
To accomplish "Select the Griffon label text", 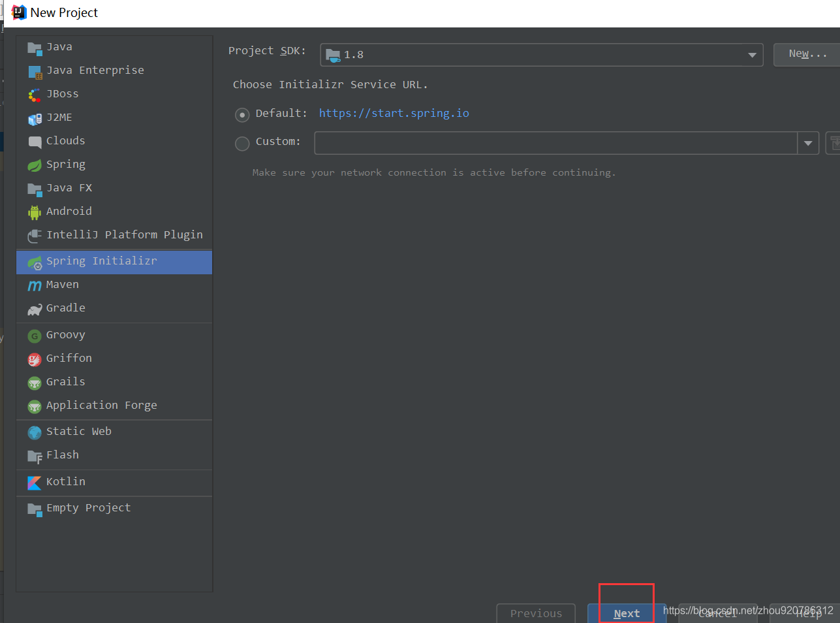I will click(x=69, y=358).
